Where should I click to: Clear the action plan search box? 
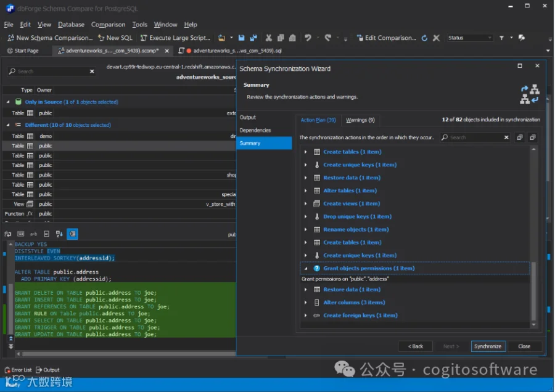pos(506,137)
